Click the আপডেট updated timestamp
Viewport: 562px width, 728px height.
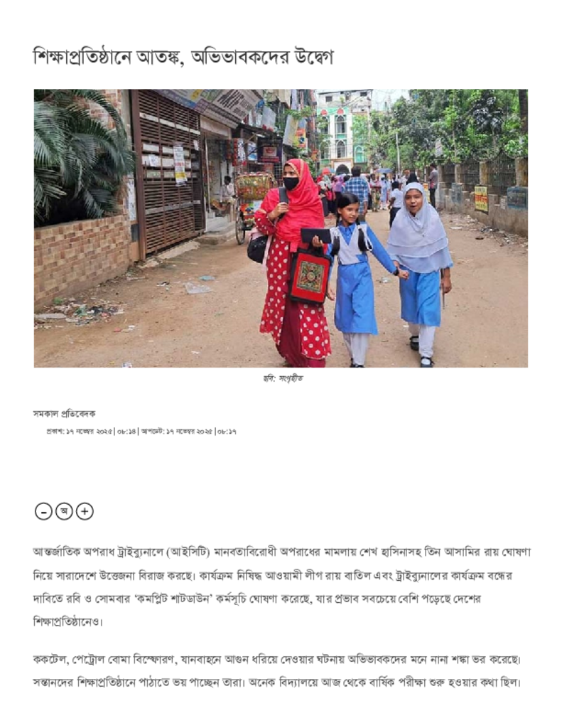pyautogui.click(x=188, y=432)
